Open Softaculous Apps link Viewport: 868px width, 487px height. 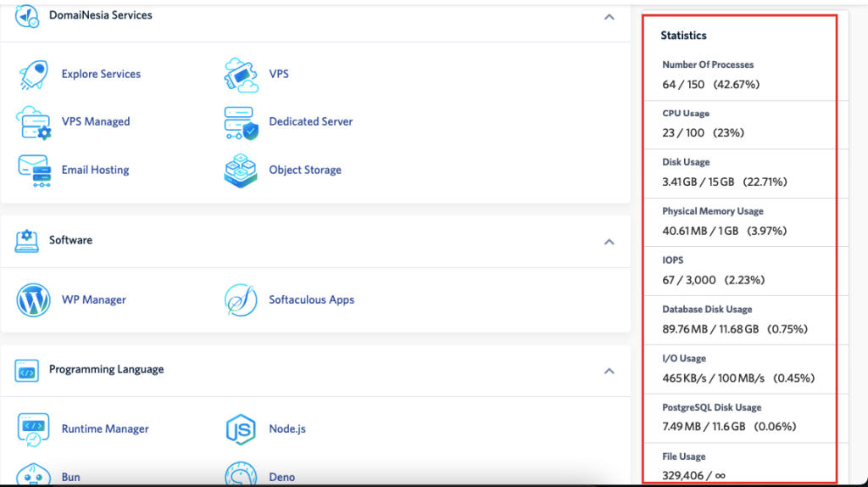(x=312, y=299)
